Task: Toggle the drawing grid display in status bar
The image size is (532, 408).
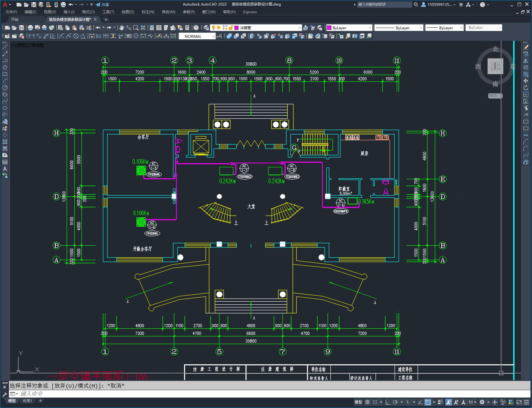Action: 367,402
